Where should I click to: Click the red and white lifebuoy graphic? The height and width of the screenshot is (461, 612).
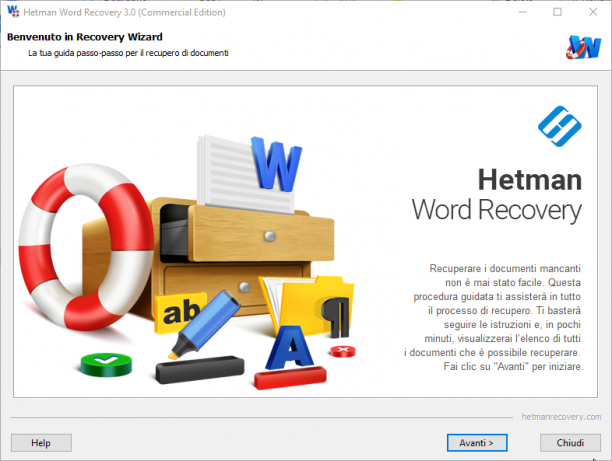(86, 247)
